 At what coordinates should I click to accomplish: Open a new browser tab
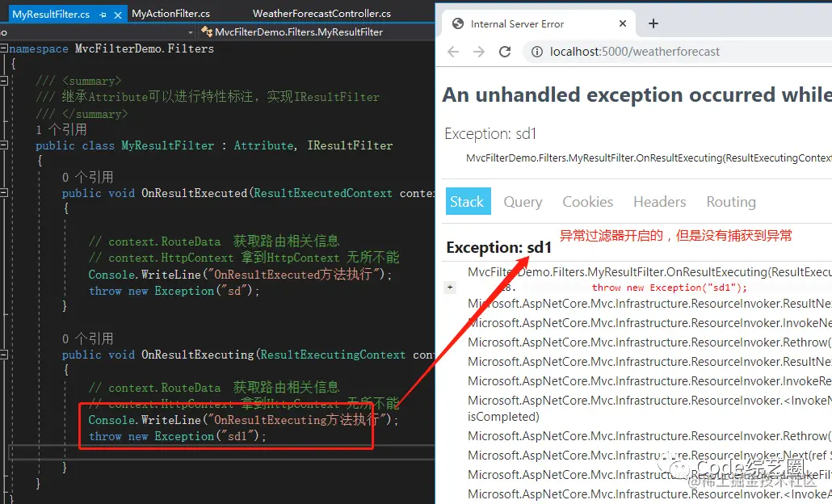tap(653, 23)
